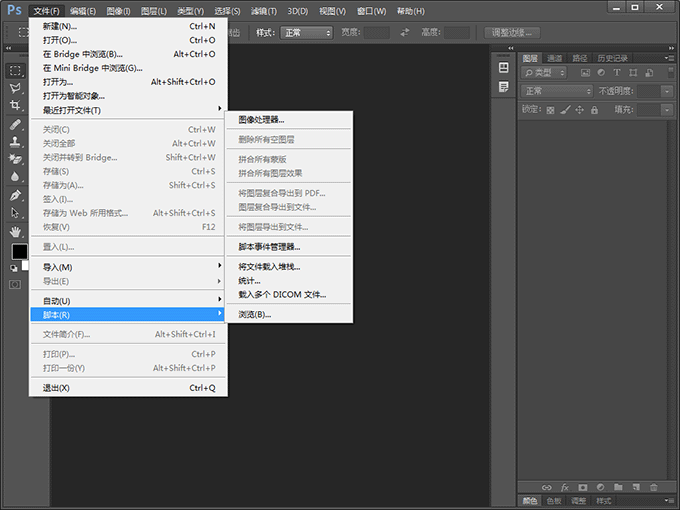Screen dimensions: 680x510
Task: Create new layer icon
Action: [636, 487]
